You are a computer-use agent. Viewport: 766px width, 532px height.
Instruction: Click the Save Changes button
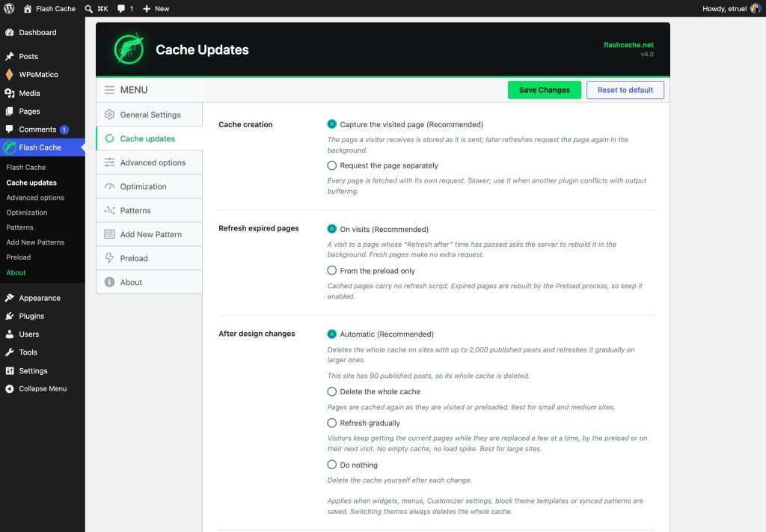coord(545,90)
